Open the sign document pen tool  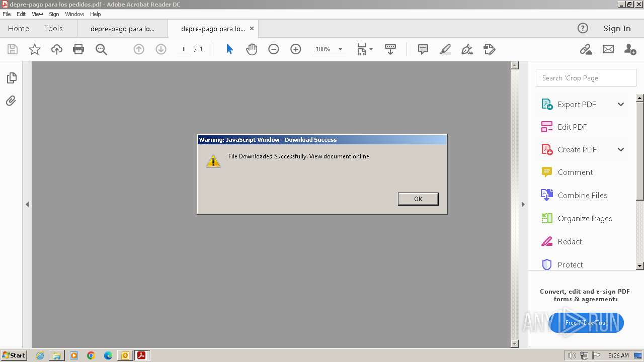[x=467, y=49]
